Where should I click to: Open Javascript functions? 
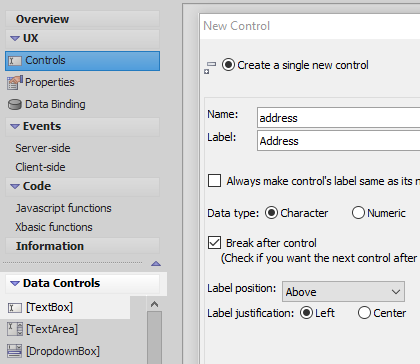coord(63,208)
